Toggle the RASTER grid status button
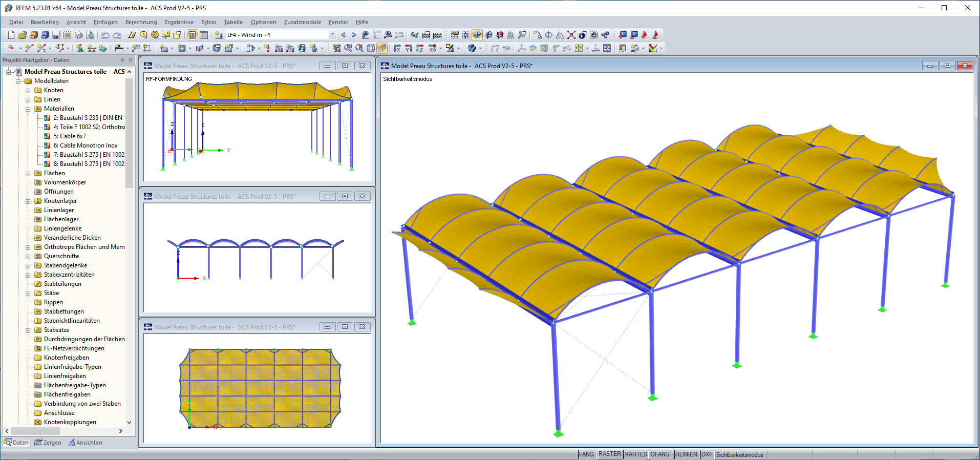This screenshot has width=980, height=460. tap(609, 454)
